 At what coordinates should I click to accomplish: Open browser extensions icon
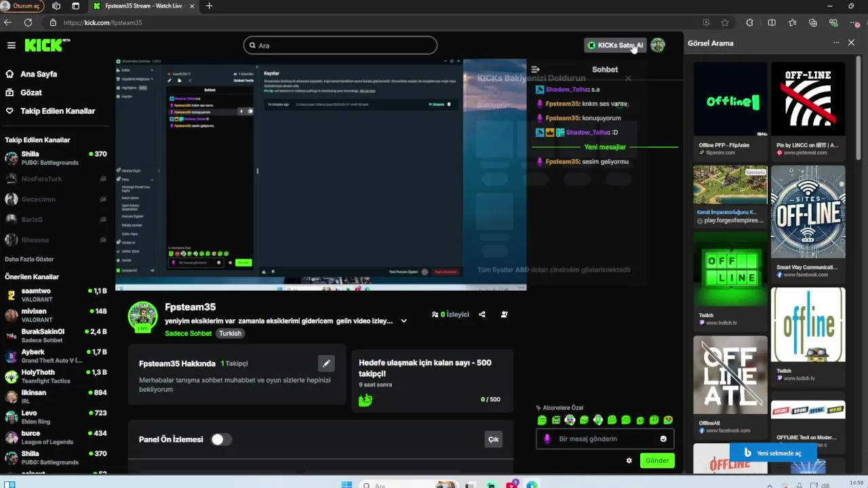tap(749, 22)
